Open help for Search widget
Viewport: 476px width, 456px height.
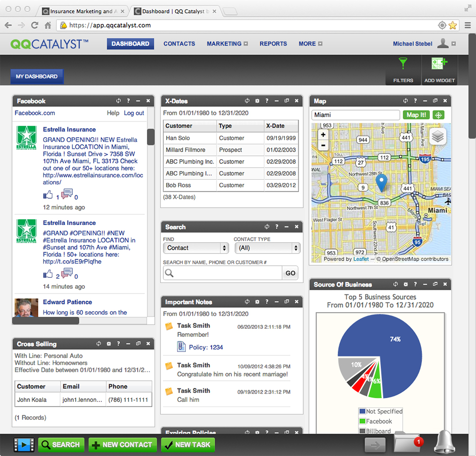(x=277, y=227)
